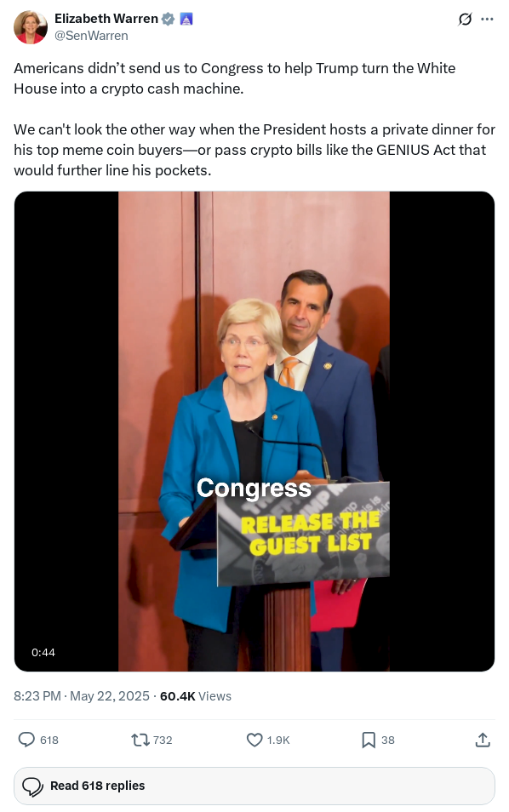
Task: Bookmark the tweet with bookmark icon
Action: point(369,740)
